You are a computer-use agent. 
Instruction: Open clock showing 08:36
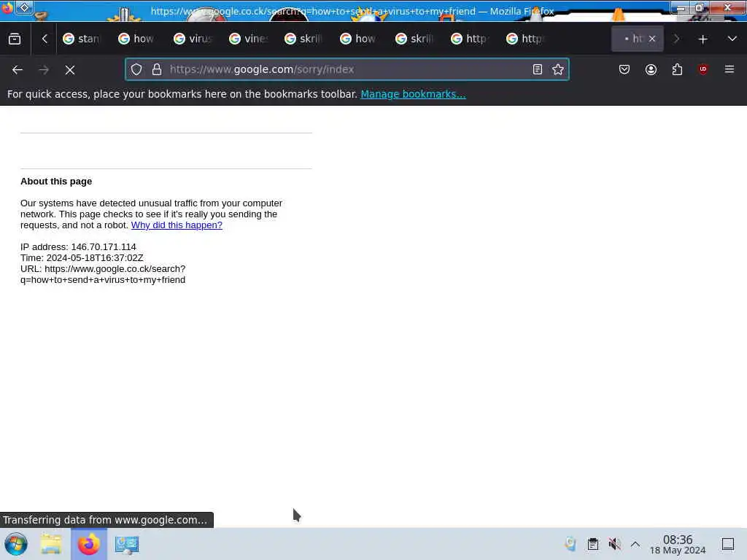[x=678, y=544]
